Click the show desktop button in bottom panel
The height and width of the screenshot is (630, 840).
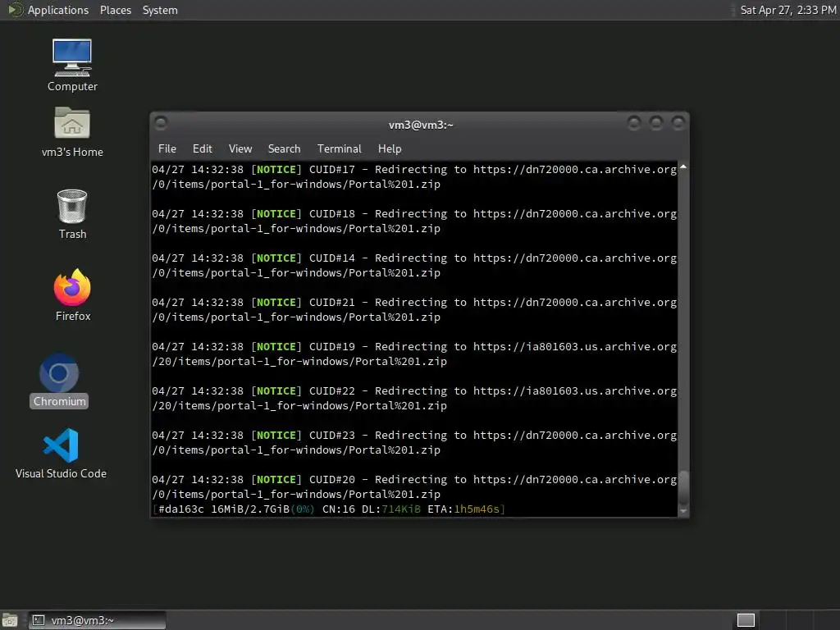pyautogui.click(x=10, y=620)
